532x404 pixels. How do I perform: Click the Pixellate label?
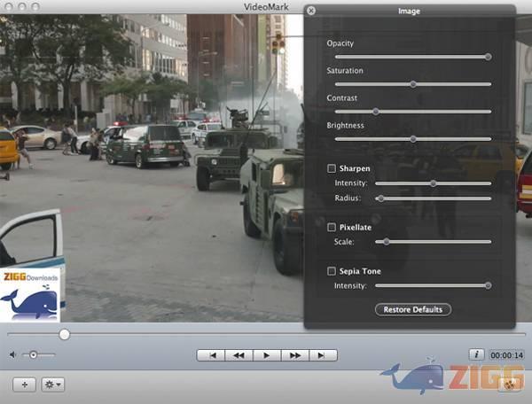(356, 228)
